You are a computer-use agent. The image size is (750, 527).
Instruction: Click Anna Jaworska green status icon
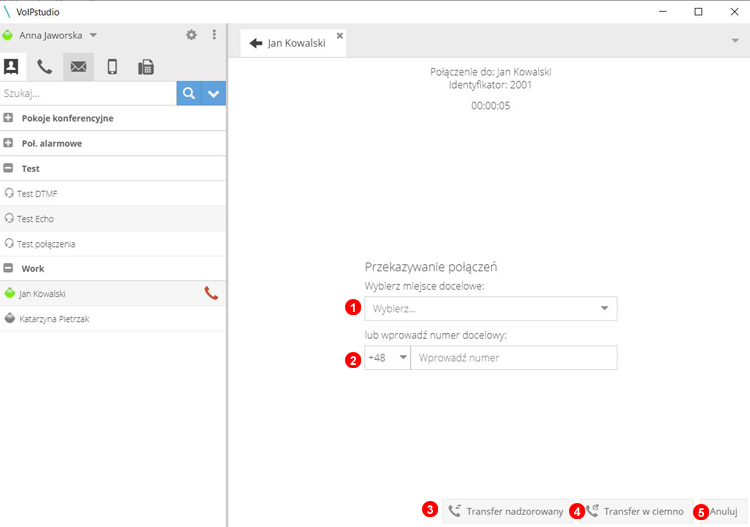coord(8,35)
